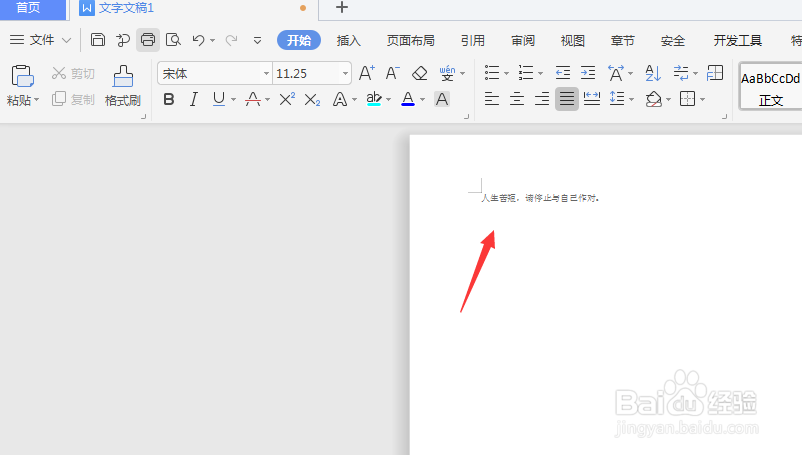This screenshot has width=802, height=455.
Task: Expand bullet list style dropdown arrow
Action: (x=506, y=74)
